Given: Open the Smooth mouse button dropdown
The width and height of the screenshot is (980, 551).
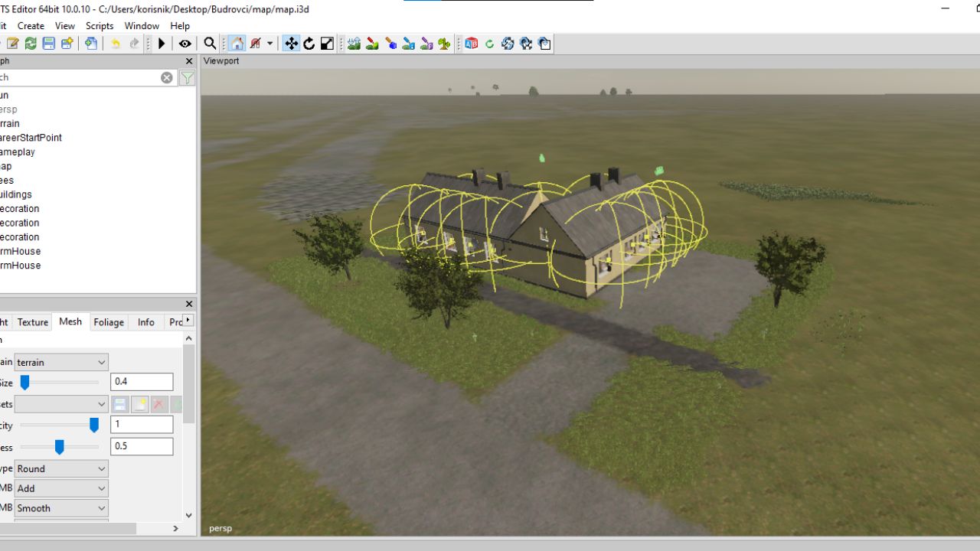Looking at the screenshot, I should pyautogui.click(x=61, y=508).
